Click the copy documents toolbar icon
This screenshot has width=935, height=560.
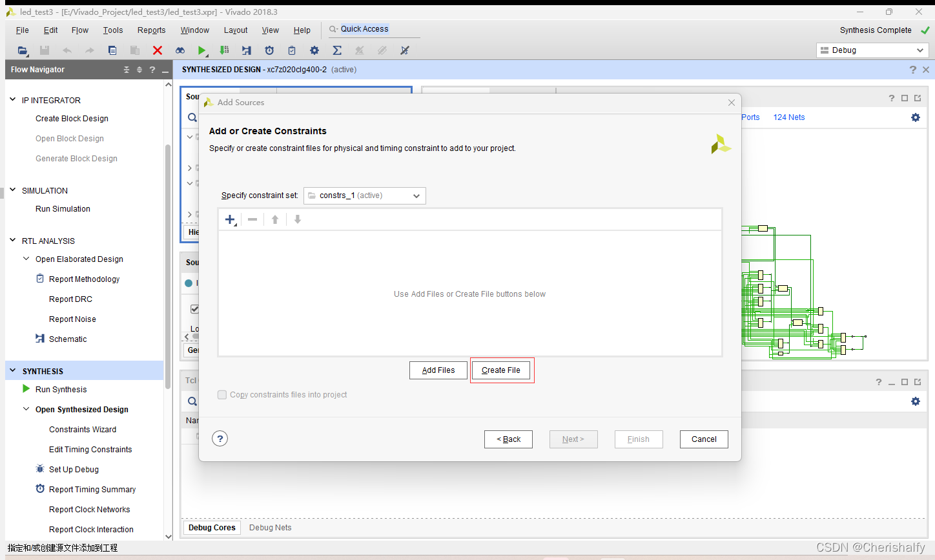[112, 50]
